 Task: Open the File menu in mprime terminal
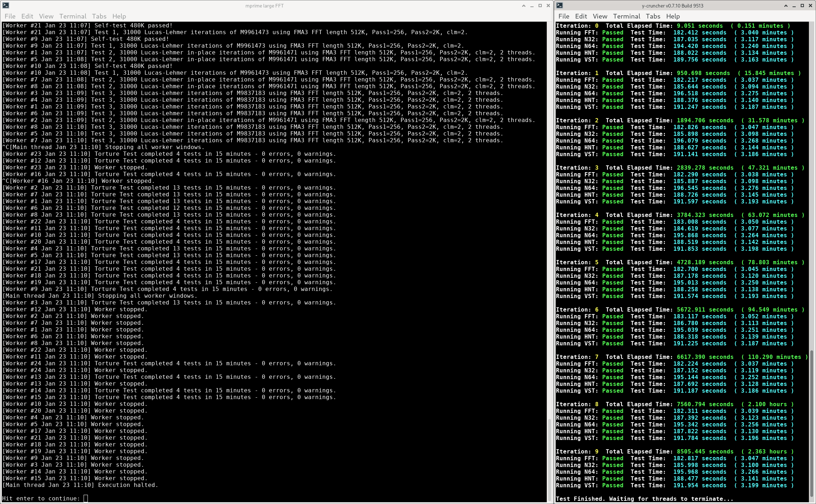[10, 16]
